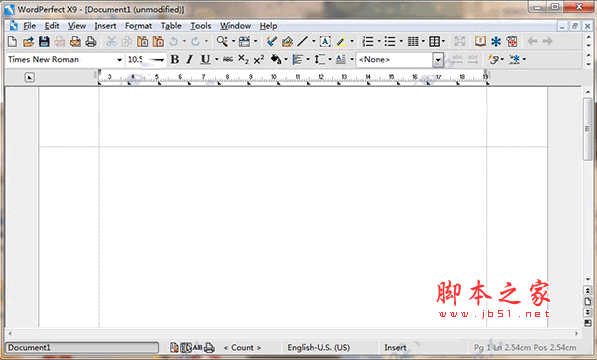Click the Undo arrow icon
Viewport: 597px width, 360px height.
pos(174,41)
